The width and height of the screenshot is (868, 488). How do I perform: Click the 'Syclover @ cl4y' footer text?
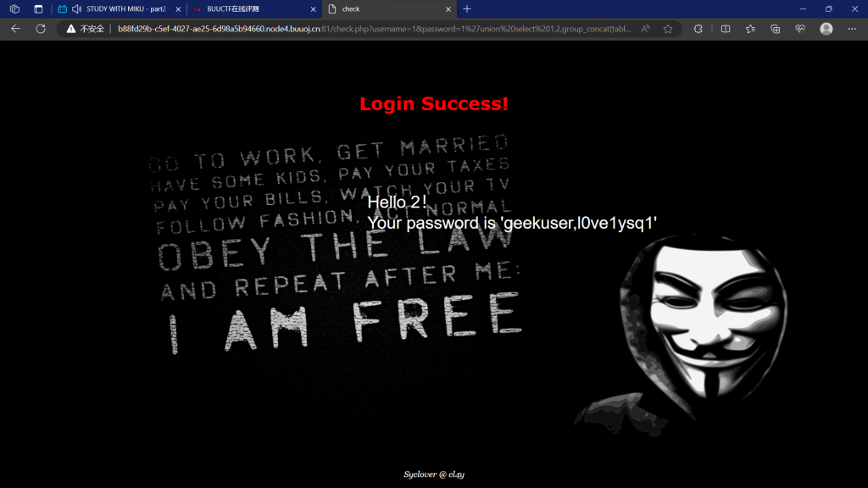coord(434,474)
